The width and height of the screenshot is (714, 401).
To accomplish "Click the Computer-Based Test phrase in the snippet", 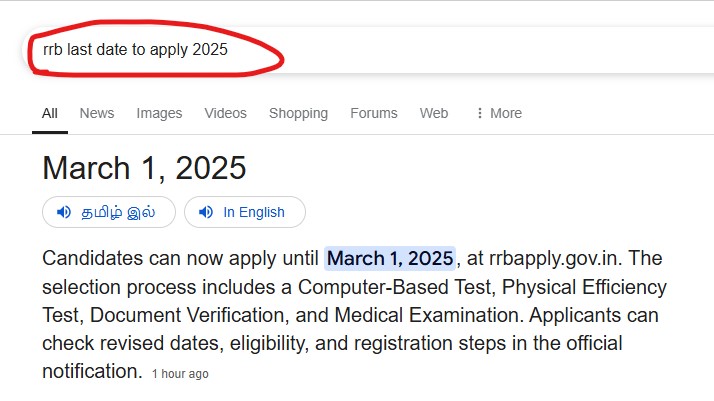I will 395,287.
